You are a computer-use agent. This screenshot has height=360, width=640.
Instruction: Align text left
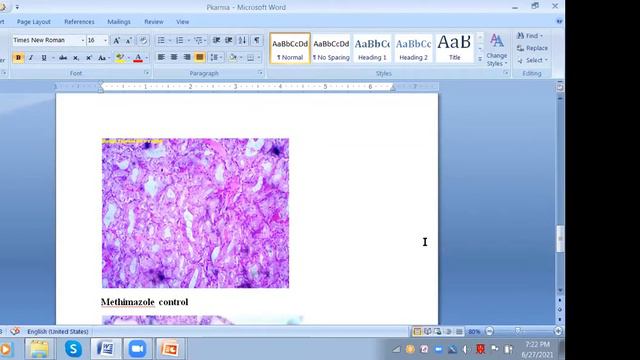pyautogui.click(x=161, y=57)
